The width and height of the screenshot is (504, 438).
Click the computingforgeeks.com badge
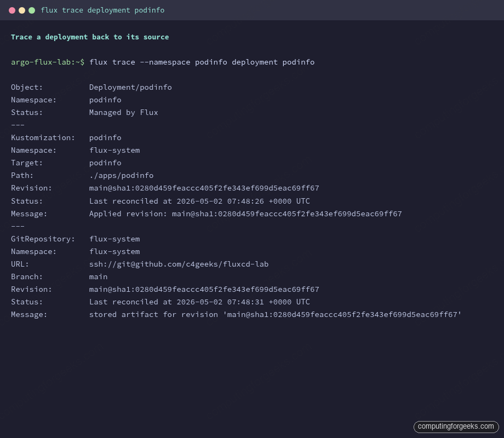(x=456, y=427)
